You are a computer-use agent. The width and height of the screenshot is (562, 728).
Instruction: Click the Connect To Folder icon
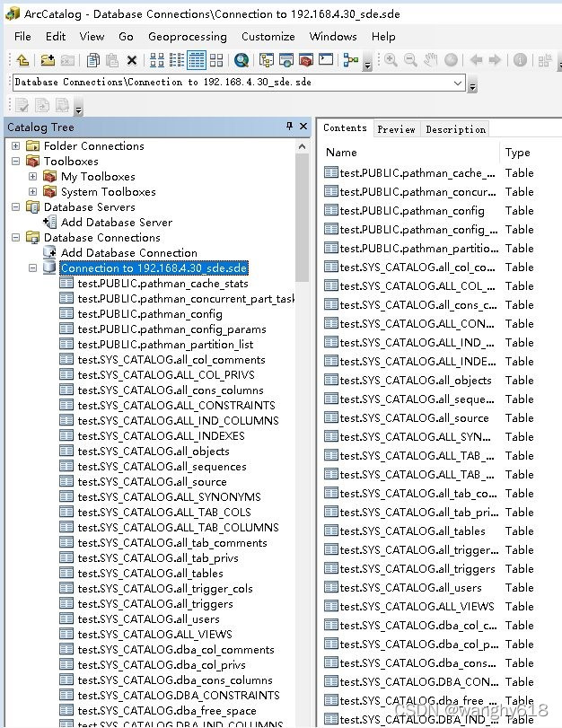[x=48, y=60]
